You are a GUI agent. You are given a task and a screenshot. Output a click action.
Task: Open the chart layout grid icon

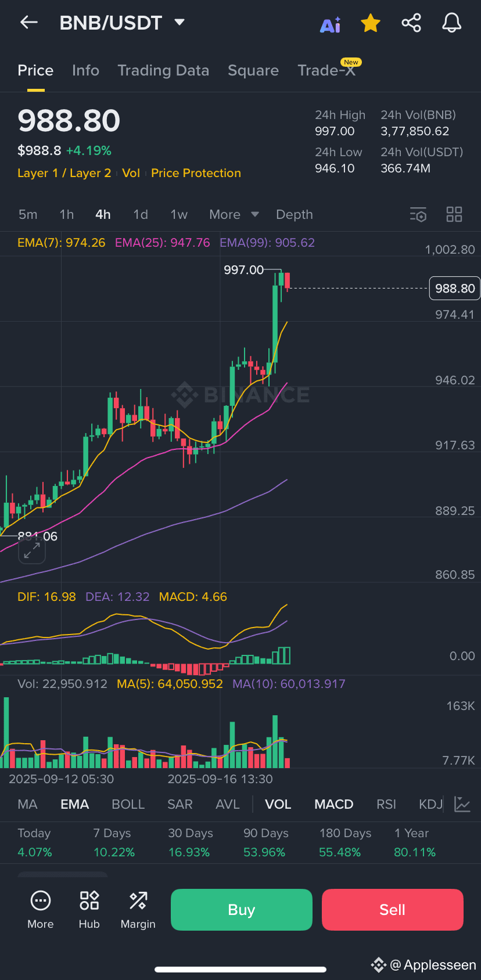click(x=454, y=214)
